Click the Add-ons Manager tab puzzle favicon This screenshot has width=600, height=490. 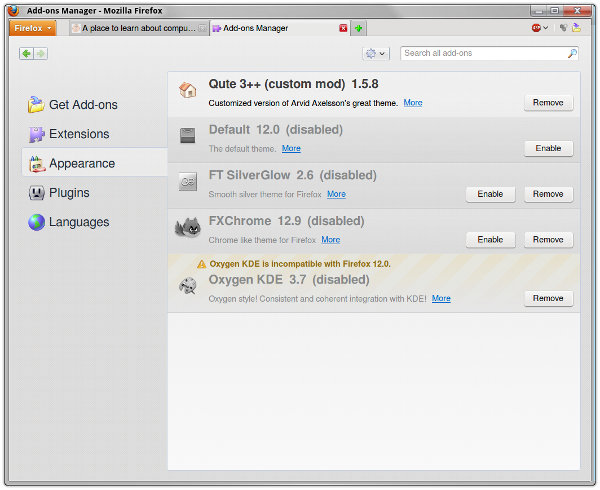[x=217, y=28]
